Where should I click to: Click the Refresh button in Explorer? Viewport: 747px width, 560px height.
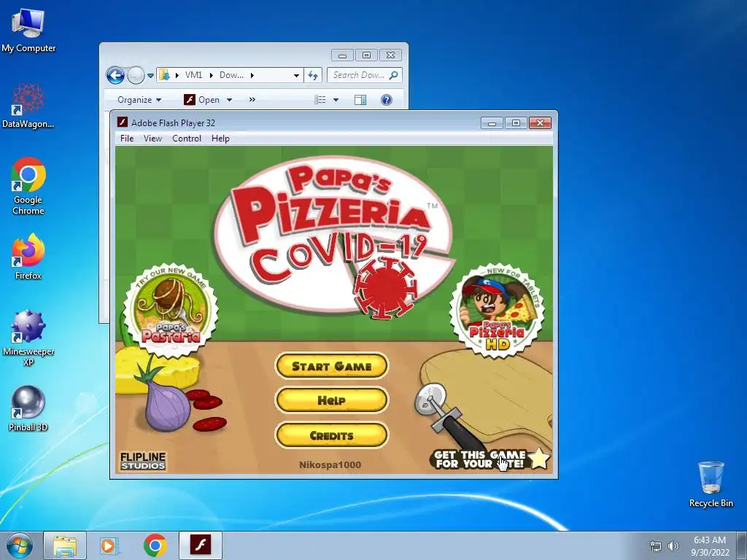pos(313,75)
